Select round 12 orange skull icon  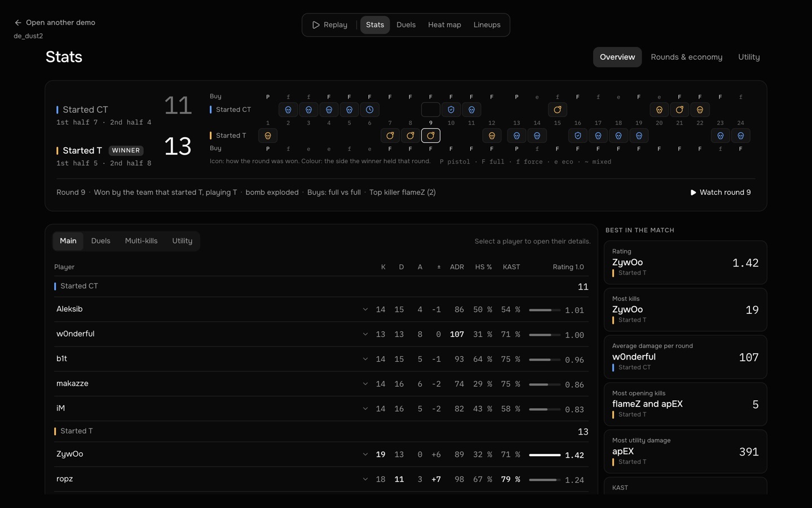492,135
